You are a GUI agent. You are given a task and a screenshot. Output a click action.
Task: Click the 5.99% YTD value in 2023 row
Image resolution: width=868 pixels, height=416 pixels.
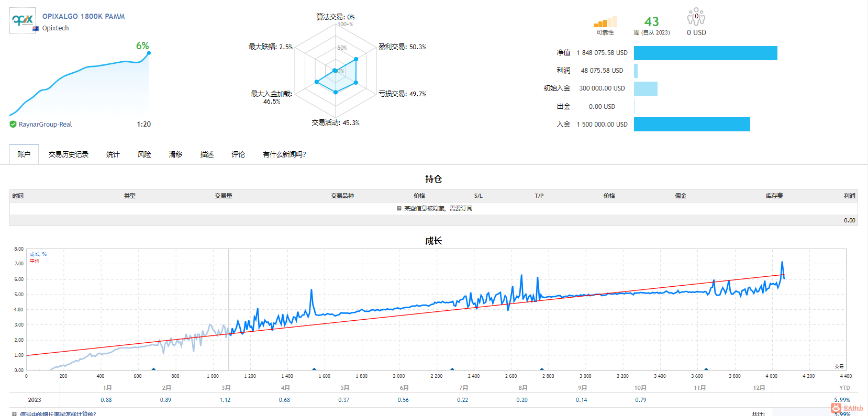(x=842, y=400)
